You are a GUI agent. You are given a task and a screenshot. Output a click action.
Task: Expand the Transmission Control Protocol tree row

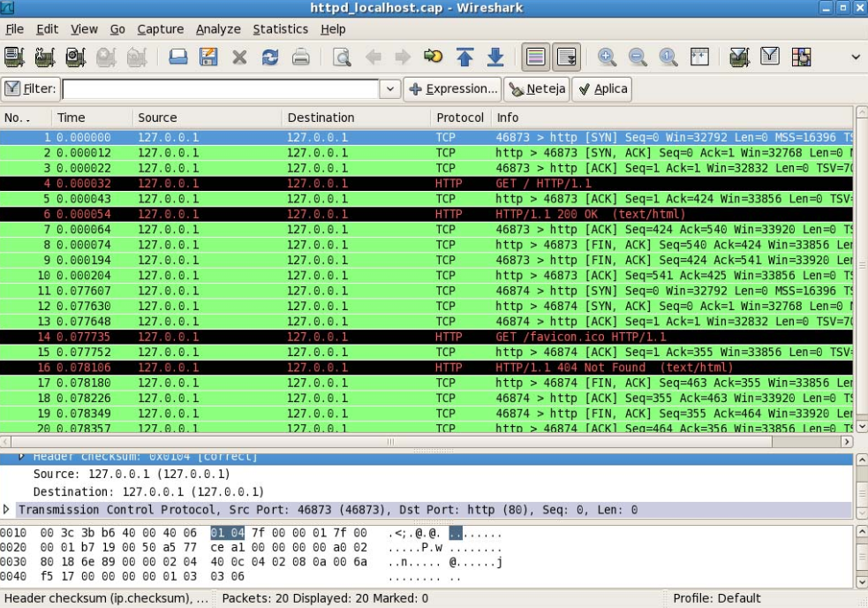[x=9, y=510]
